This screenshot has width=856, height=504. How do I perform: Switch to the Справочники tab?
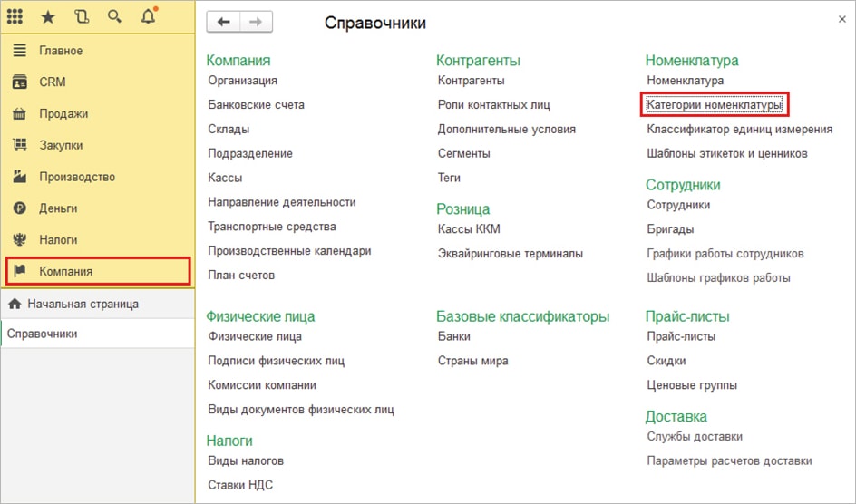pyautogui.click(x=42, y=334)
